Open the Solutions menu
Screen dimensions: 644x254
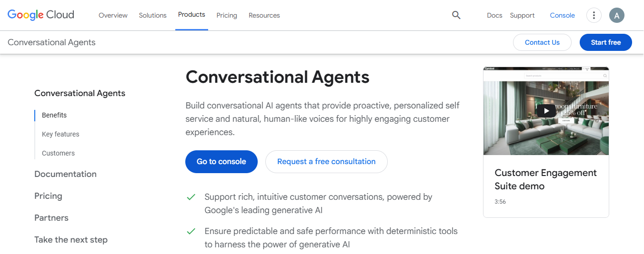point(152,15)
